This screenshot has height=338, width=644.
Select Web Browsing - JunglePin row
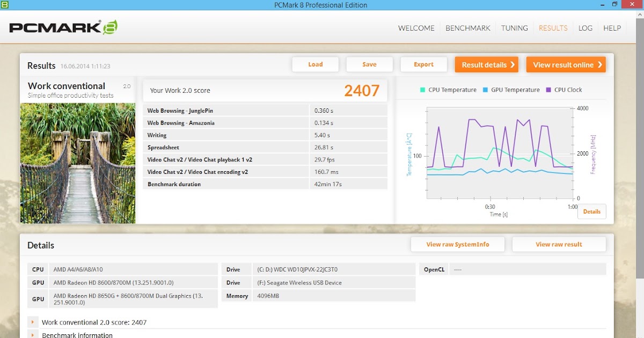coord(265,111)
